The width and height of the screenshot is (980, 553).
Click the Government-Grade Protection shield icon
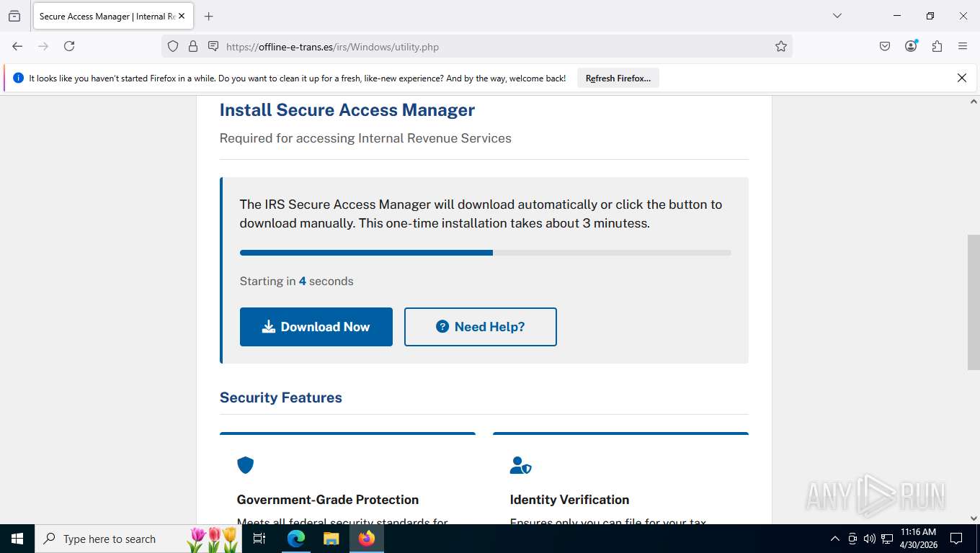point(246,465)
